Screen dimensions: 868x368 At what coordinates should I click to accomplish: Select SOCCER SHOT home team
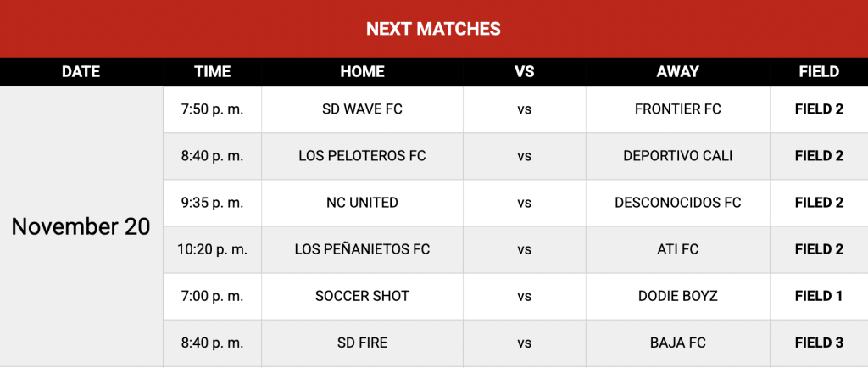[x=362, y=296]
